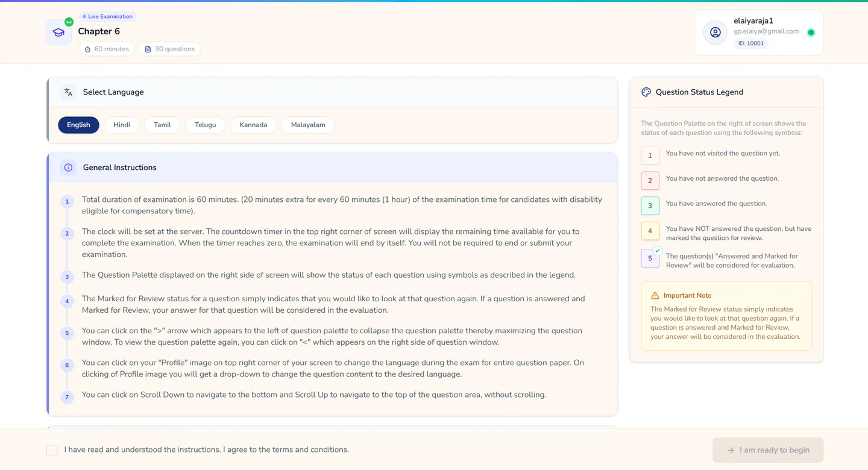
Task: Click the step 6 circle in instructions
Action: coord(67,365)
